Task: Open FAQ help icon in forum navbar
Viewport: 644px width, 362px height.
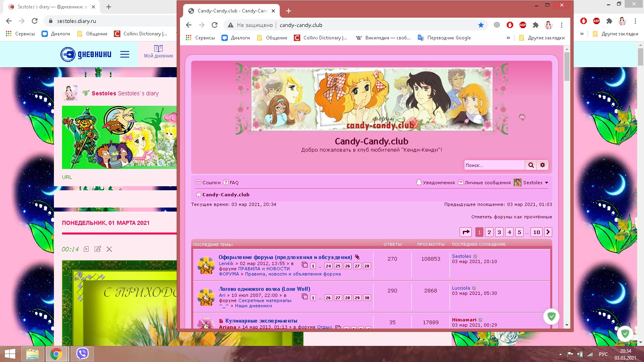Action: click(226, 183)
